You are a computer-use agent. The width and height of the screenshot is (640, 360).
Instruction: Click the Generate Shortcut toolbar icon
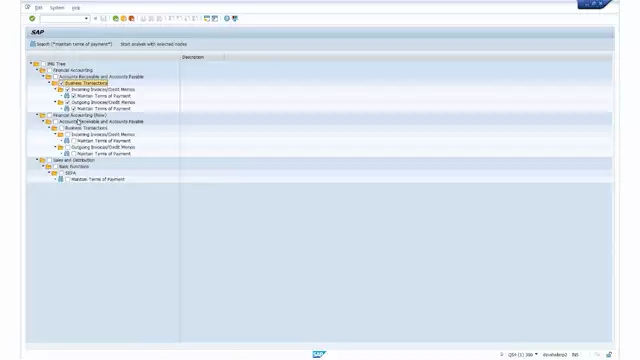click(x=215, y=18)
